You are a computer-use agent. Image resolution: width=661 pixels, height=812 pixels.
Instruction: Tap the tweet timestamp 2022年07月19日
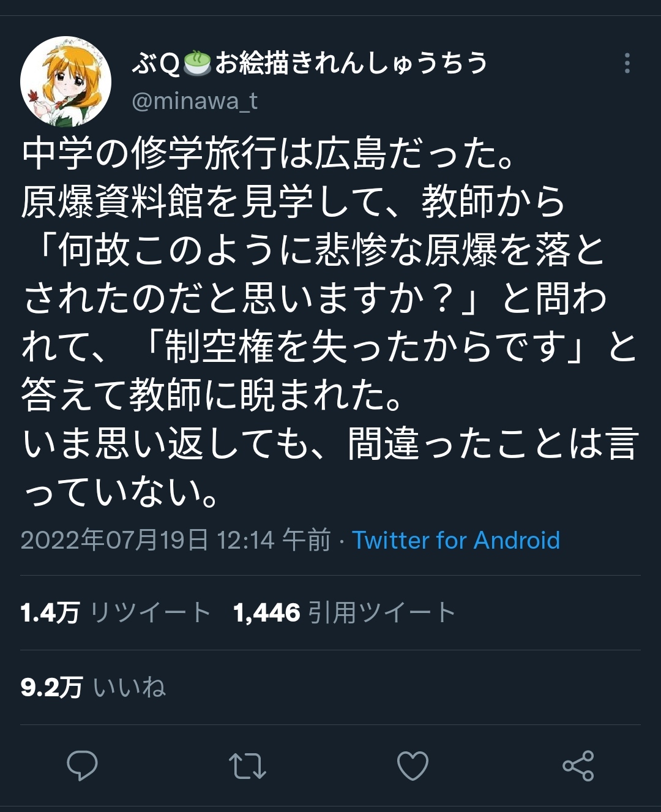click(x=114, y=540)
